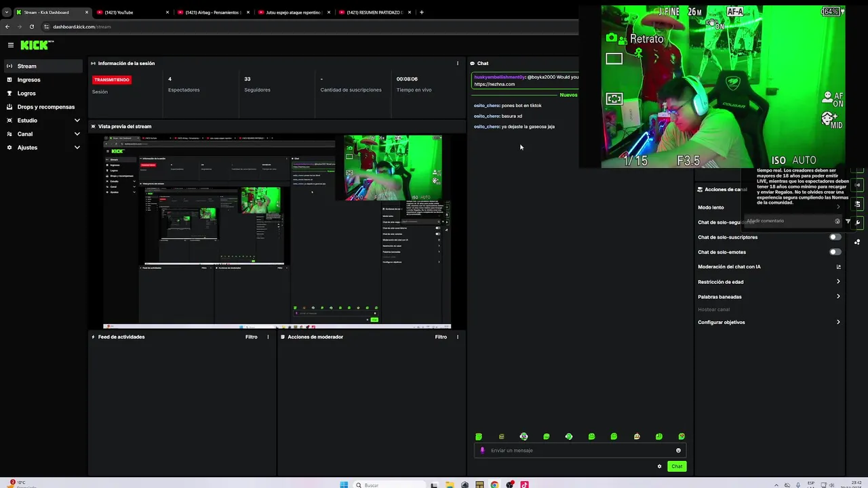Screen dimensions: 868x488
Task: Select the first green emote in chat row
Action: click(x=479, y=436)
